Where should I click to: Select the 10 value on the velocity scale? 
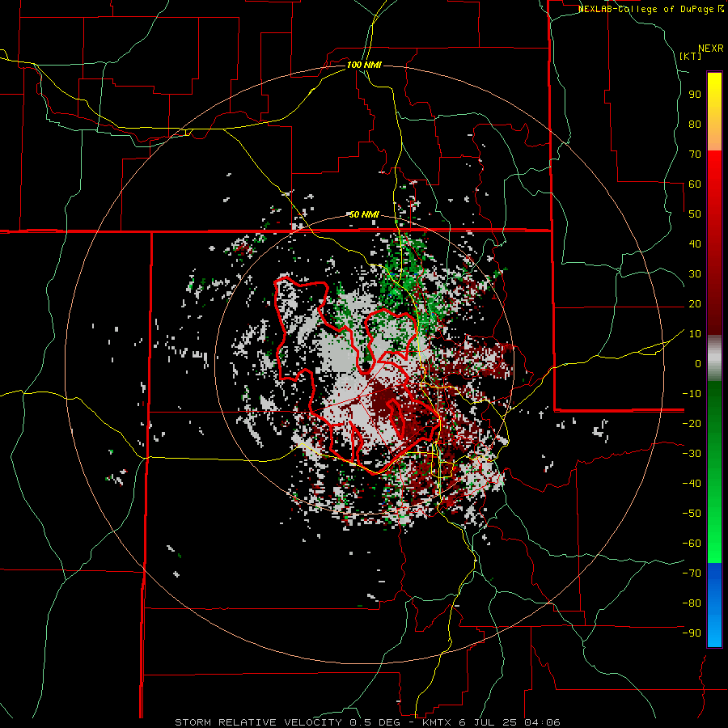(695, 334)
